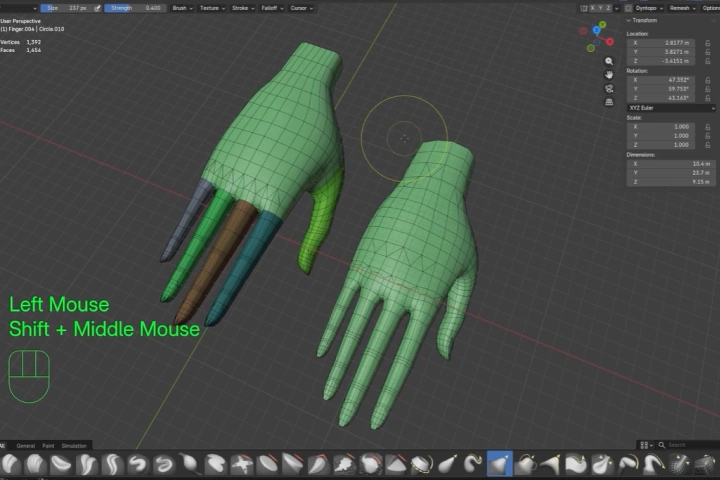Select the ring-shaped brush with yellow arc
Image resolution: width=720 pixels, height=480 pixels.
pyautogui.click(x=421, y=464)
